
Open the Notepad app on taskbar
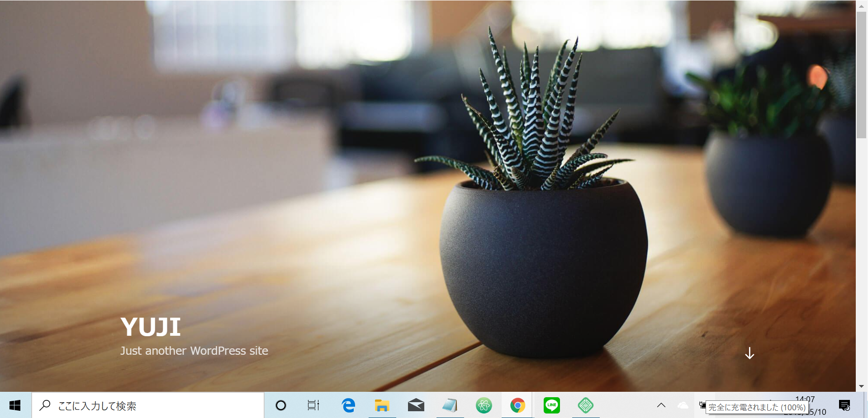click(x=450, y=405)
